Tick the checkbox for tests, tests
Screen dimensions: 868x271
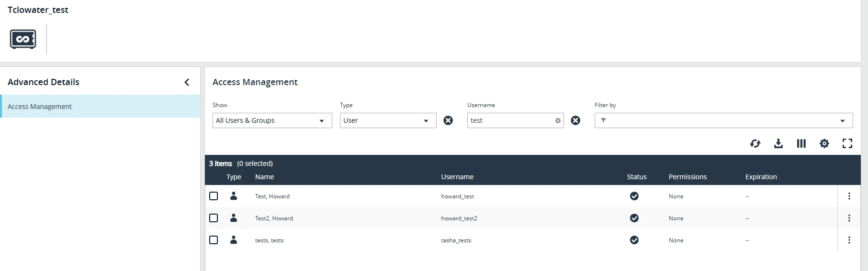[214, 240]
